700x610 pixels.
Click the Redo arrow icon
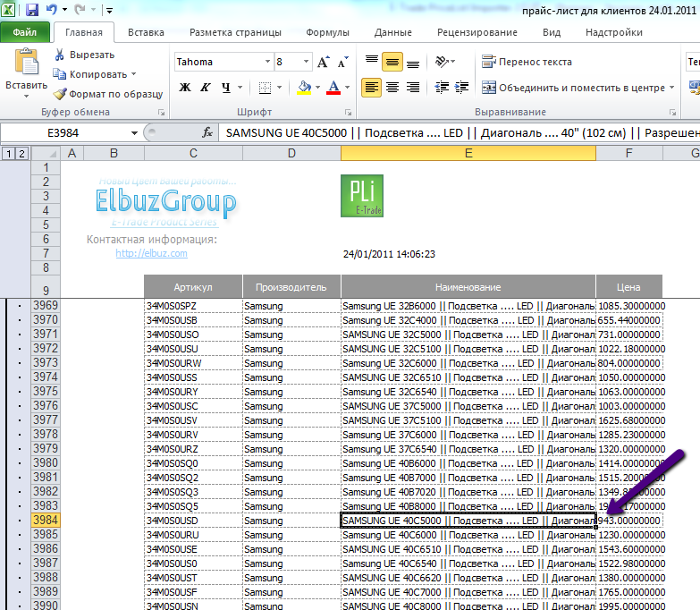click(80, 9)
